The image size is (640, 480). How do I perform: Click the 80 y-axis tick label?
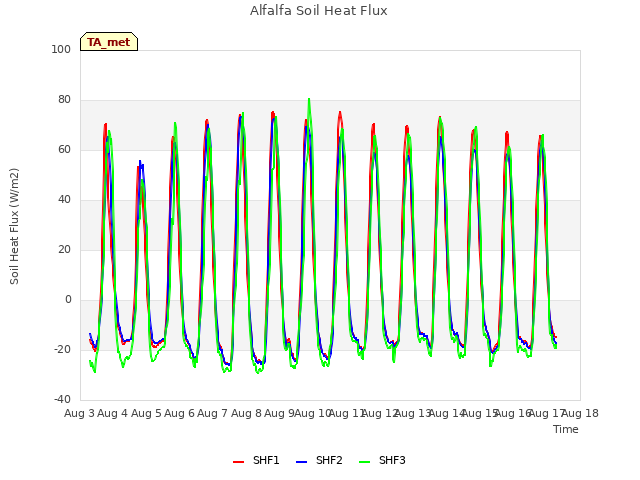(x=64, y=100)
